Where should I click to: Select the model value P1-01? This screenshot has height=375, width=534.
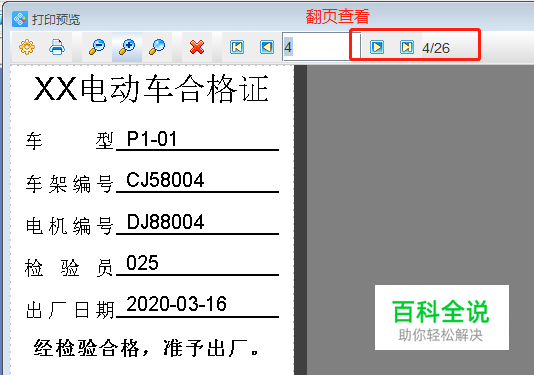click(152, 139)
